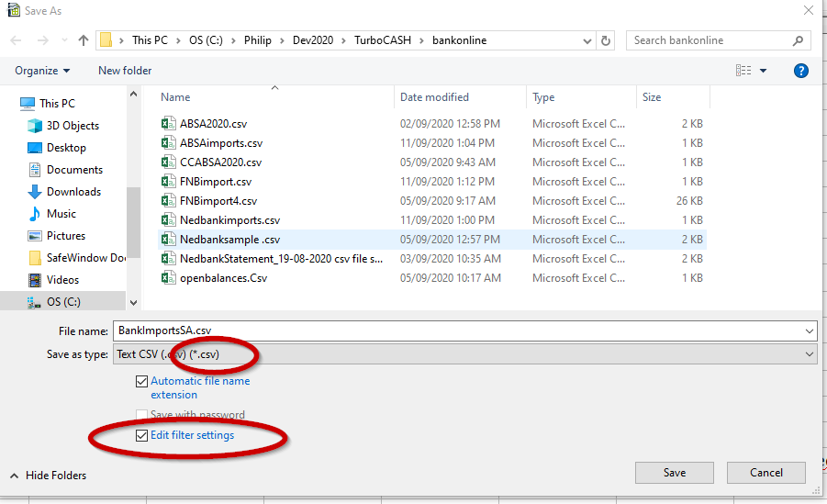827x504 pixels.
Task: Click the view layout icon
Action: pos(743,71)
